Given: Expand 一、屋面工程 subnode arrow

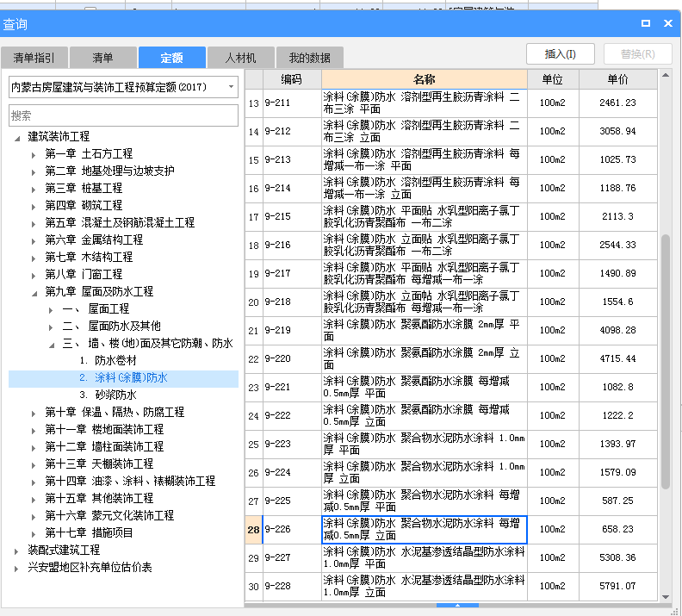Looking at the screenshot, I should pyautogui.click(x=51, y=310).
